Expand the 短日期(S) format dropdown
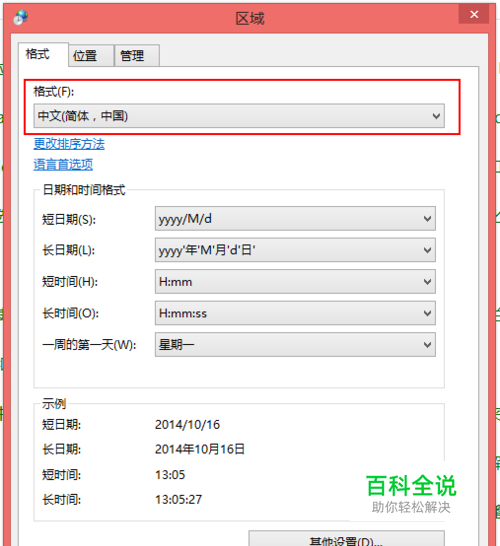Viewport: 500px width, 546px height. [295, 219]
